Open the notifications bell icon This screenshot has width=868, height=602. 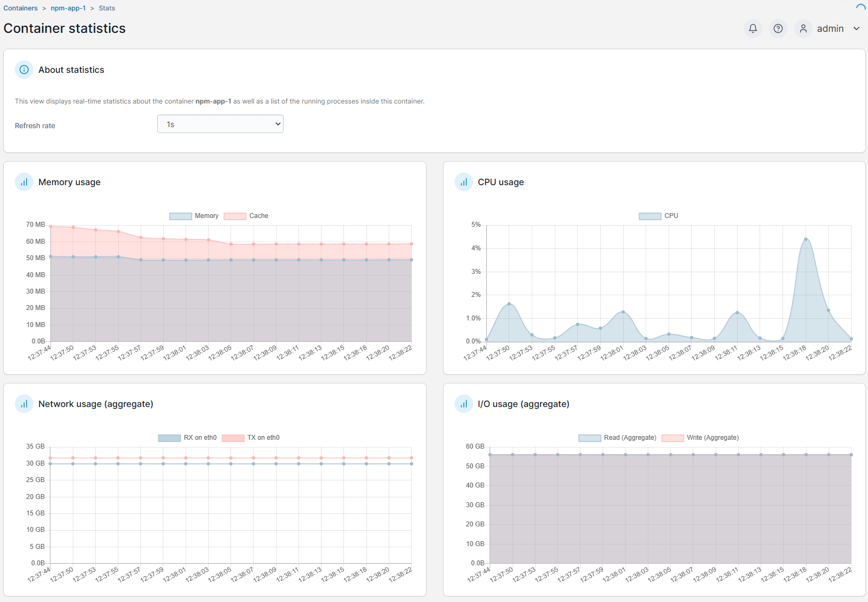(x=753, y=28)
